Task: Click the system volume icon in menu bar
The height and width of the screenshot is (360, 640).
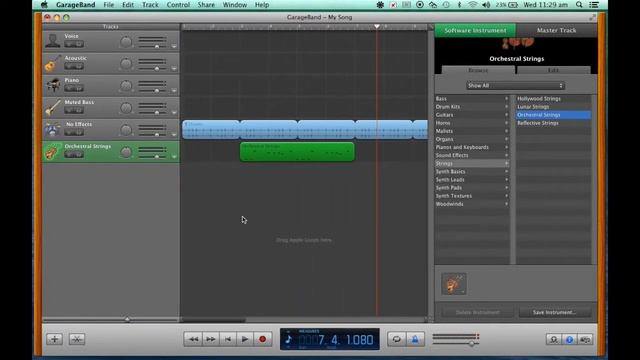Action: pyautogui.click(x=486, y=5)
